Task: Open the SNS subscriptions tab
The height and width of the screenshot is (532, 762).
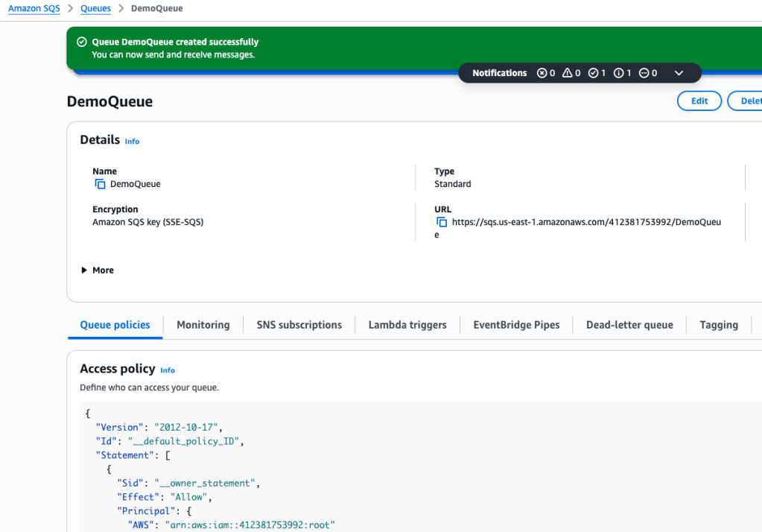Action: tap(299, 325)
